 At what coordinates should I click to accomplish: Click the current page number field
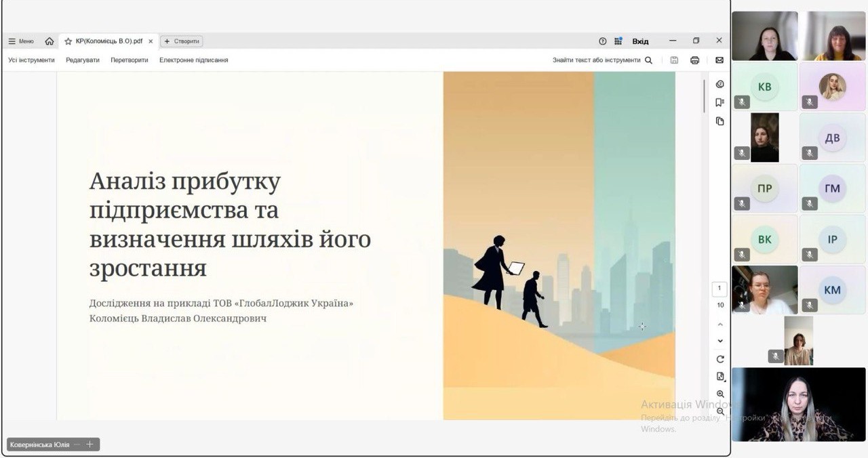click(719, 289)
